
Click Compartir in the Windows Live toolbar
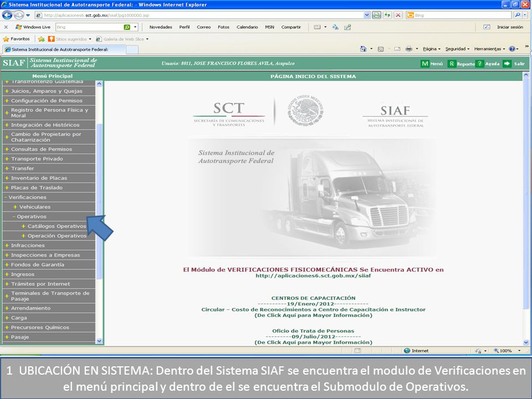pyautogui.click(x=291, y=27)
